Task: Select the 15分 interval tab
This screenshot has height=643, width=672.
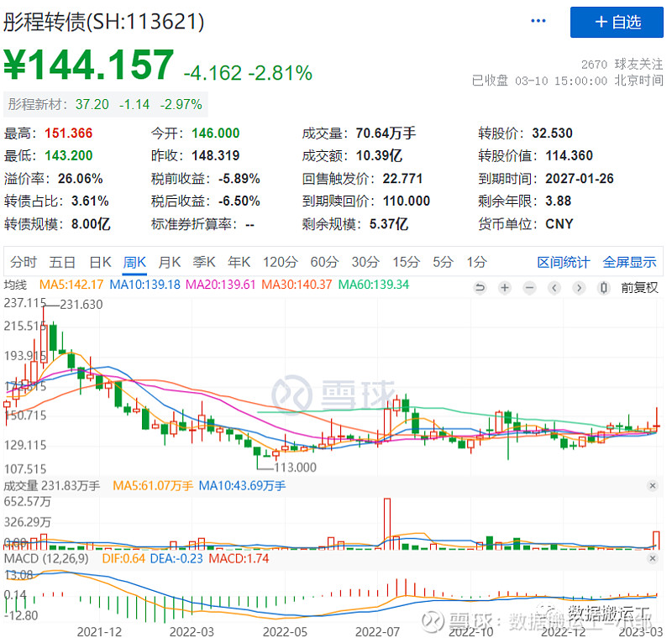Action: 407,262
